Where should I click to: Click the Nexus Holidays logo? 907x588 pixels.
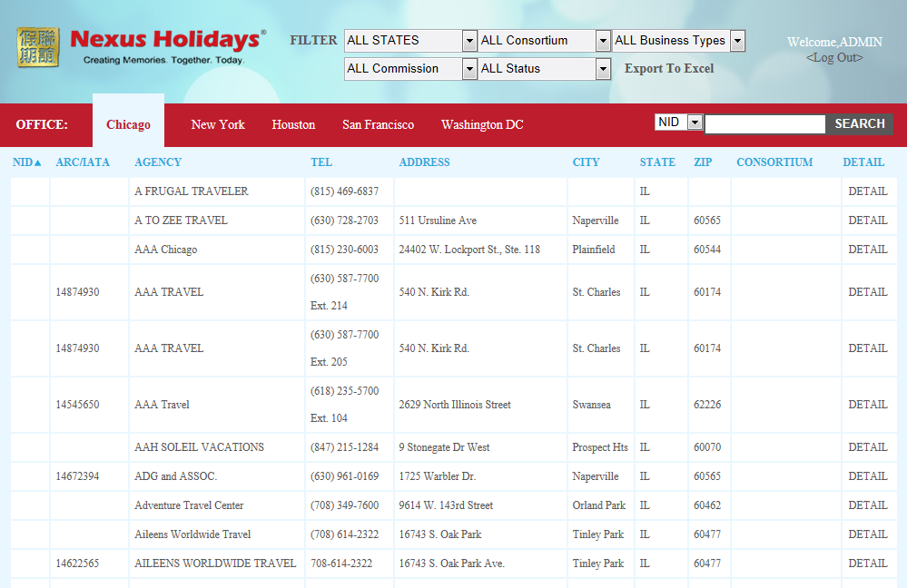tap(141, 47)
